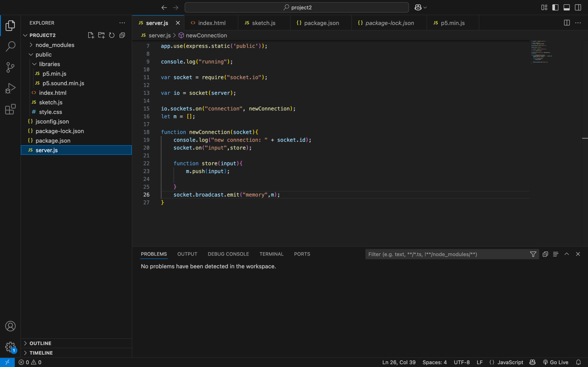Click the New File icon in explorer
Viewport: 588px width, 367px height.
point(91,35)
